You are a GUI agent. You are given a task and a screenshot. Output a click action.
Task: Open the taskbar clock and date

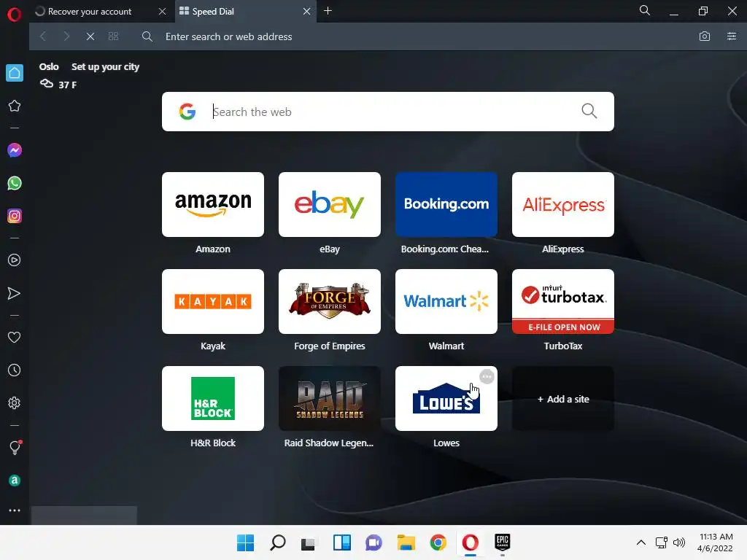click(x=715, y=542)
